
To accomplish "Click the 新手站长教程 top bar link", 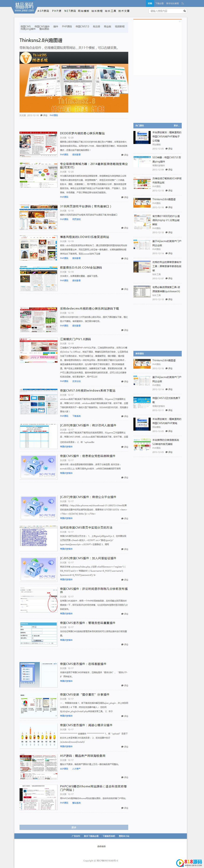I will (x=172, y=3).
